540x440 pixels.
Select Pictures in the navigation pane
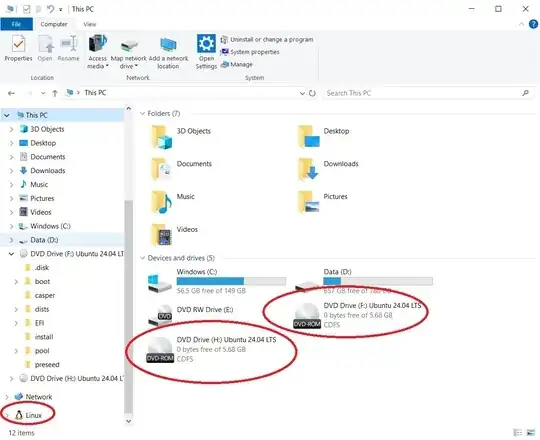tap(42, 198)
